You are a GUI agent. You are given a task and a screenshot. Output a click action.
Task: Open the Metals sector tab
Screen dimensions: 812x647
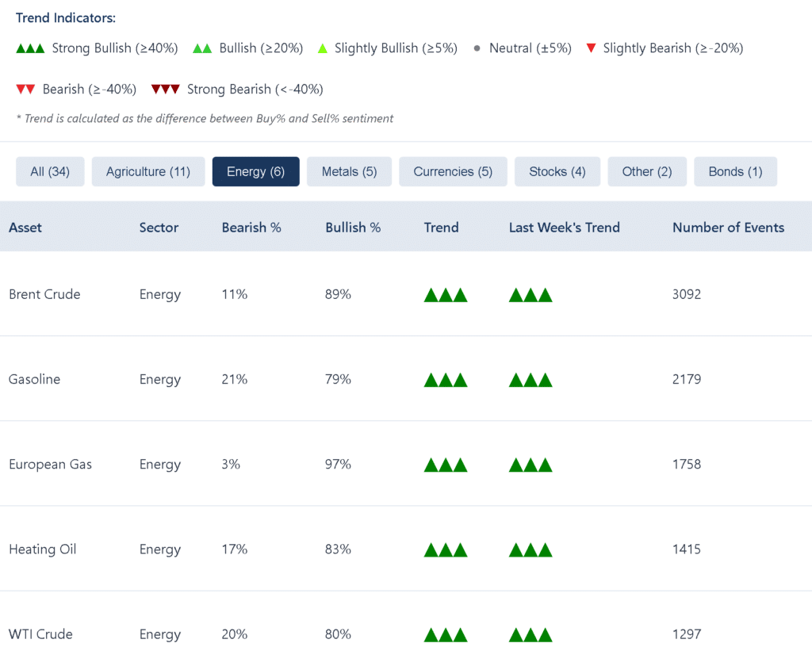[x=349, y=171]
